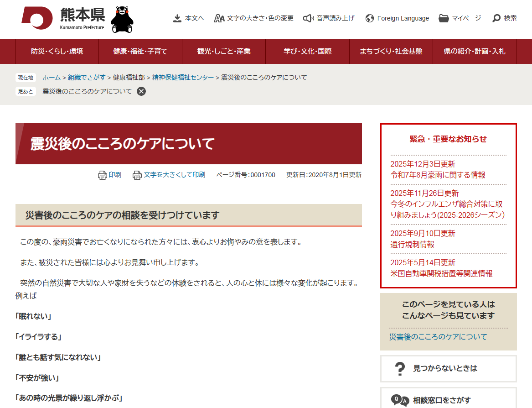
Task: Print page using 印刷 icon
Action: click(x=103, y=175)
